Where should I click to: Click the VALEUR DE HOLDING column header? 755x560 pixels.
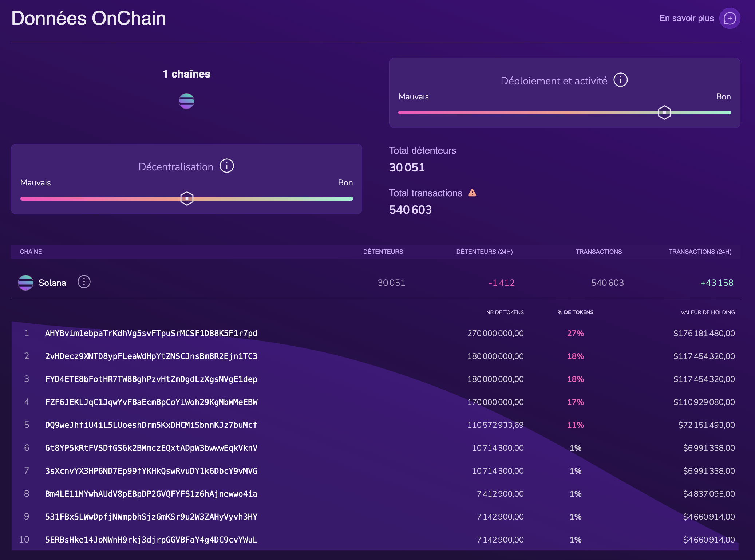pos(707,312)
